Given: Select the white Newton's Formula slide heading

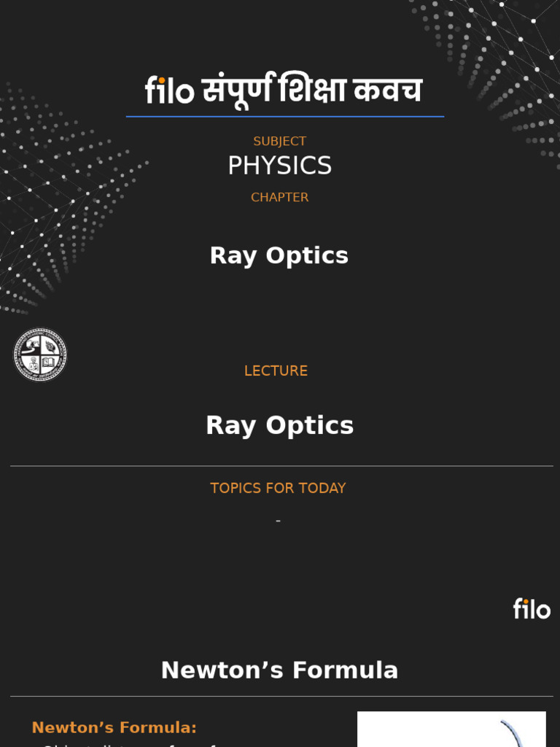Looking at the screenshot, I should 279,670.
